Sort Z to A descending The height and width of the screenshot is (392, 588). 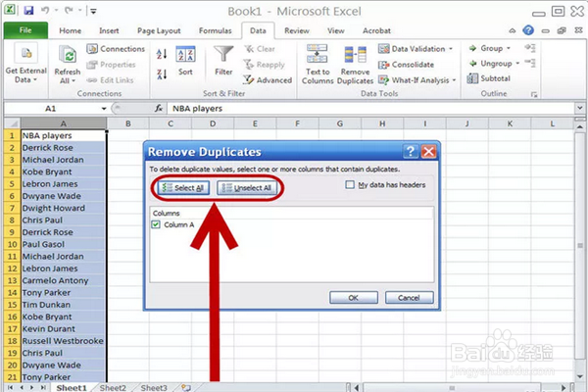(x=162, y=74)
